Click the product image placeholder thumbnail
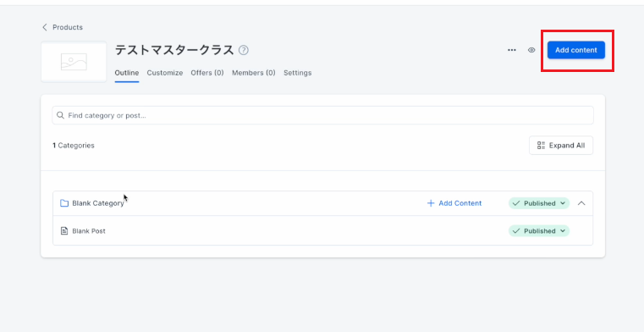Image resolution: width=644 pixels, height=332 pixels. pos(74,62)
